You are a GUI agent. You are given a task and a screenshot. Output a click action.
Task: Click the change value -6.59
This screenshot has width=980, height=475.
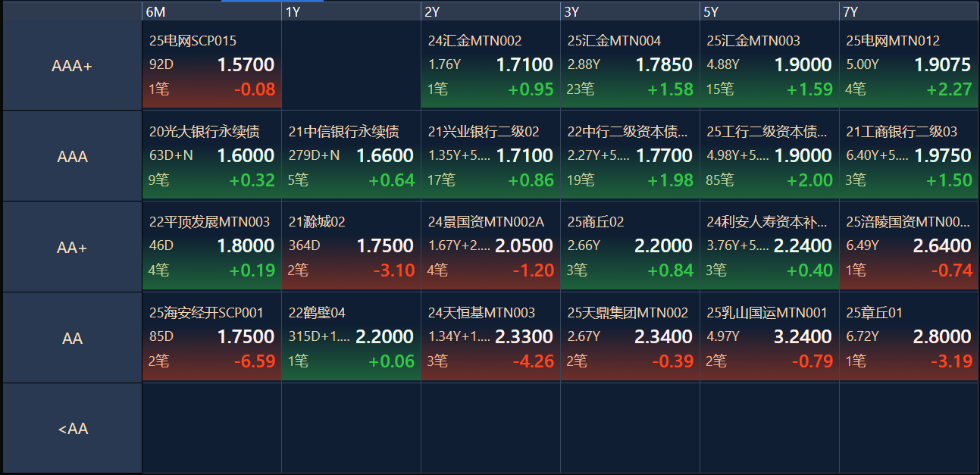pos(255,361)
